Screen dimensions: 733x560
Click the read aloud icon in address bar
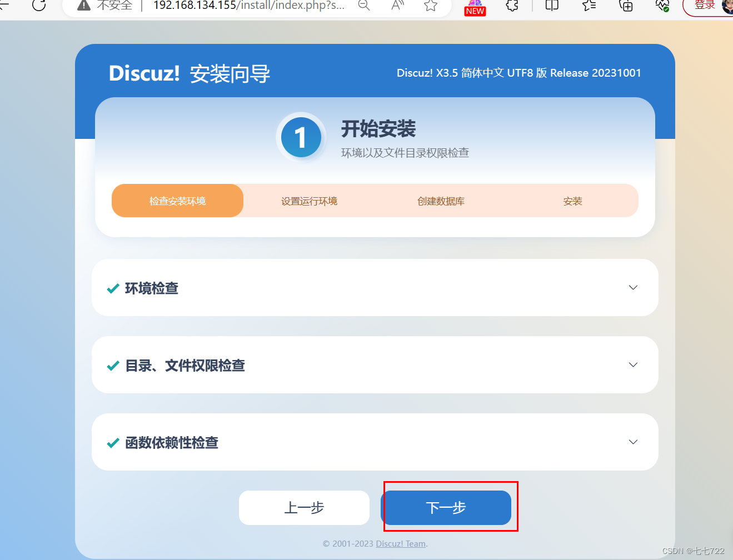pyautogui.click(x=397, y=6)
